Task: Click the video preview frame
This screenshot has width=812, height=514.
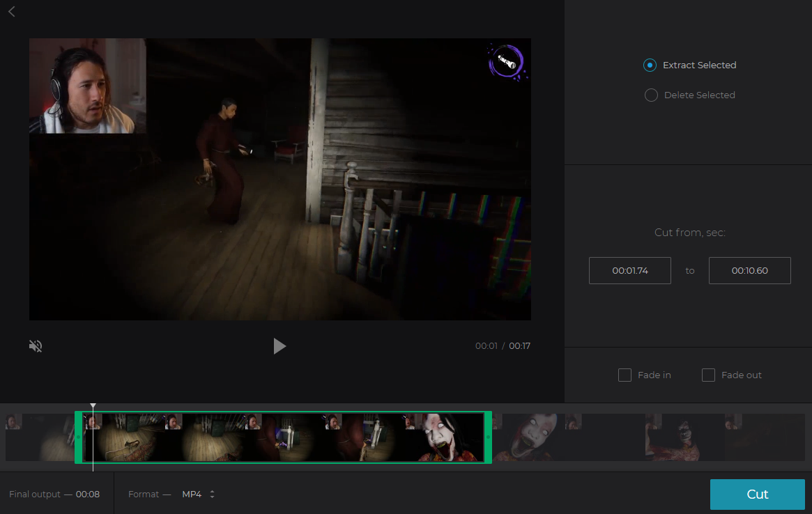Action: (x=279, y=179)
